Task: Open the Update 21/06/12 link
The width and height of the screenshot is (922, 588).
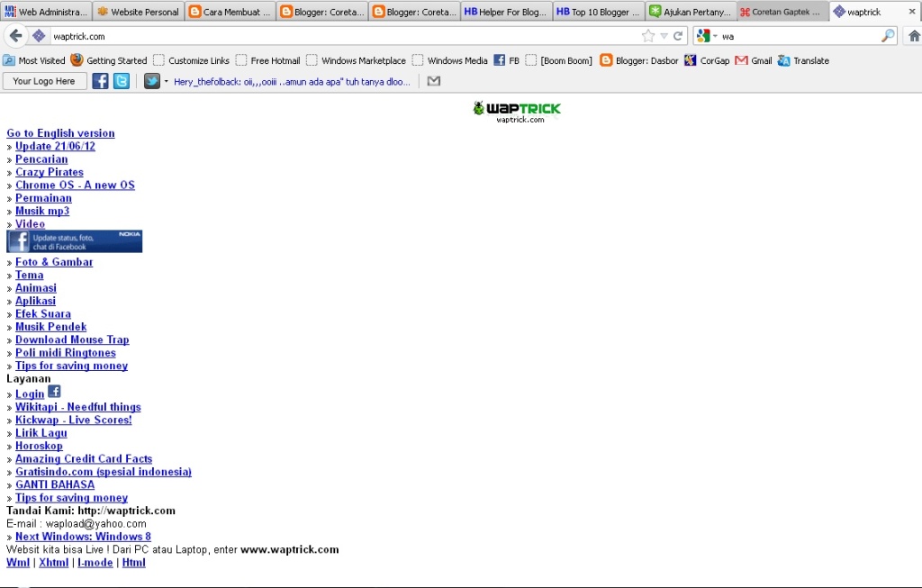Action: click(55, 146)
